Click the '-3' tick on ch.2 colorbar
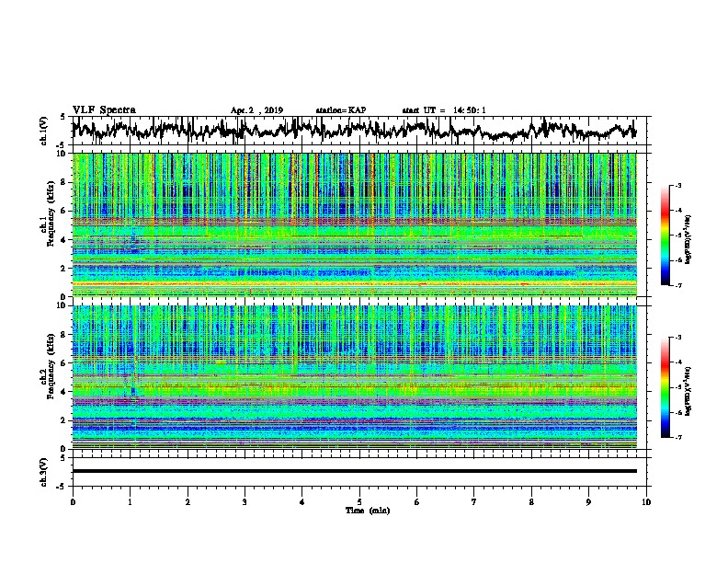Screen dimensions: 728x563 (677, 338)
